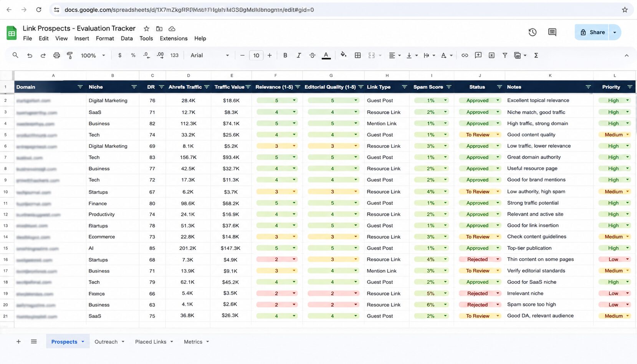Screen dimensions: 637x364
Task: Add a new sheet plus icon
Action: point(18,341)
